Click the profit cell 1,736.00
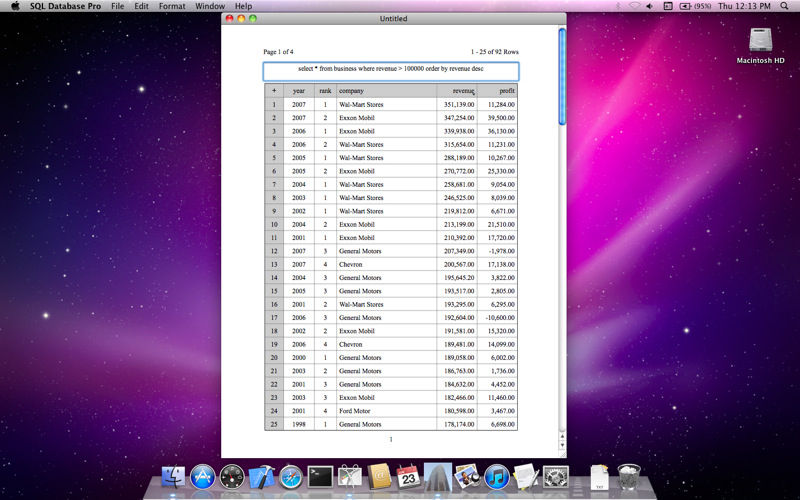800x500 pixels. pyautogui.click(x=497, y=371)
